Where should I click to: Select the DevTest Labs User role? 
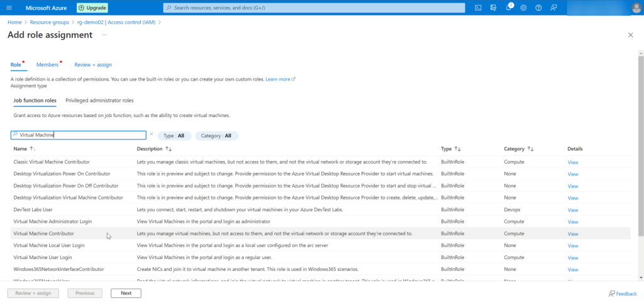pos(320,209)
